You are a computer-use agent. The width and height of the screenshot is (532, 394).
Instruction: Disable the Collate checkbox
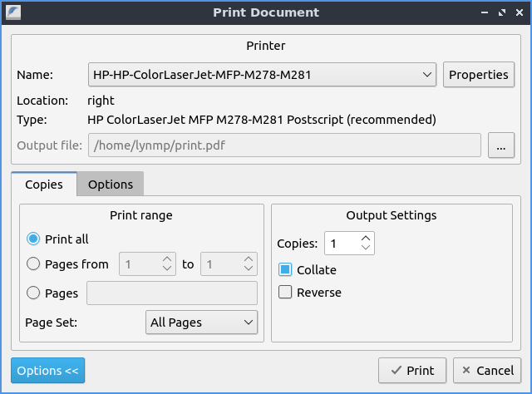[x=285, y=270]
